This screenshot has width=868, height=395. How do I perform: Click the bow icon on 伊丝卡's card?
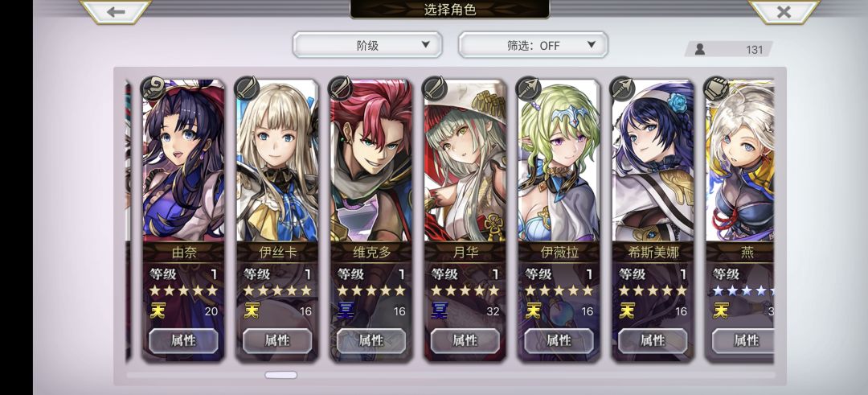(247, 88)
